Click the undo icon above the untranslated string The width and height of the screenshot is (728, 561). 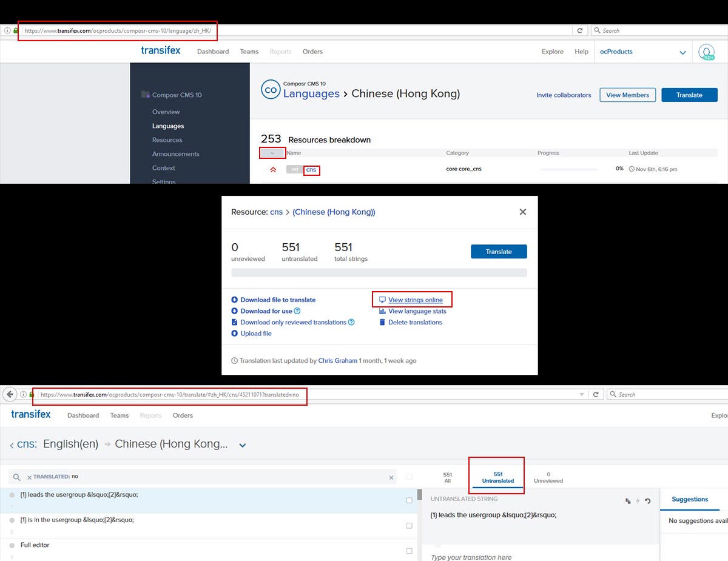[x=648, y=501]
